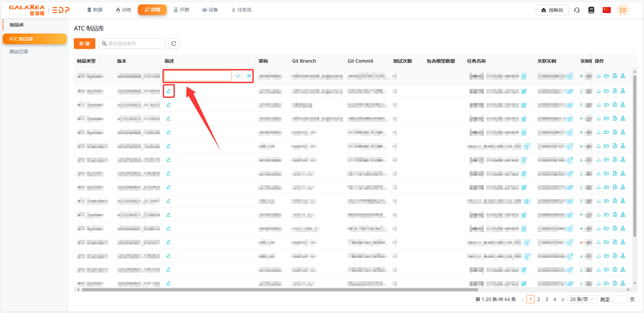
Task: Open the headset support icon in the header
Action: [577, 10]
